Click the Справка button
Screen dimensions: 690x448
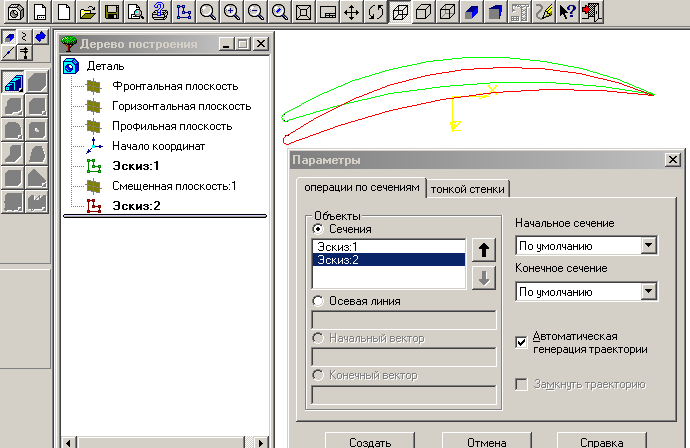click(602, 441)
